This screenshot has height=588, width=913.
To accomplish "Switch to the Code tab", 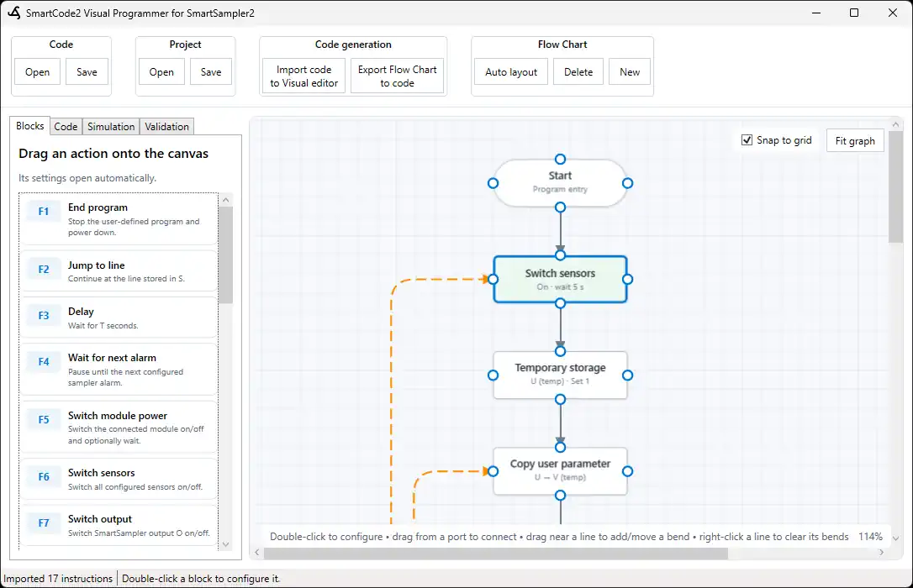I will point(66,127).
